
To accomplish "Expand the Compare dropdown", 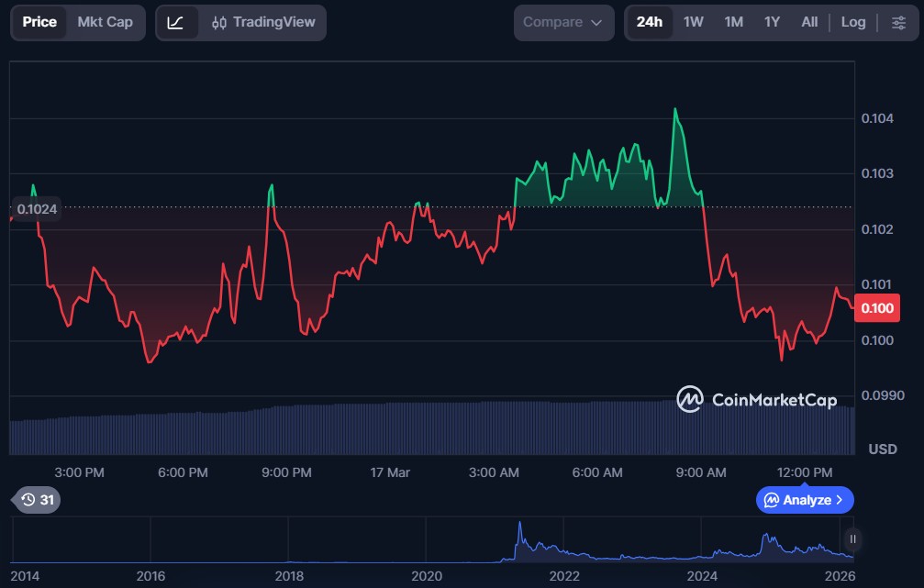I will (562, 23).
